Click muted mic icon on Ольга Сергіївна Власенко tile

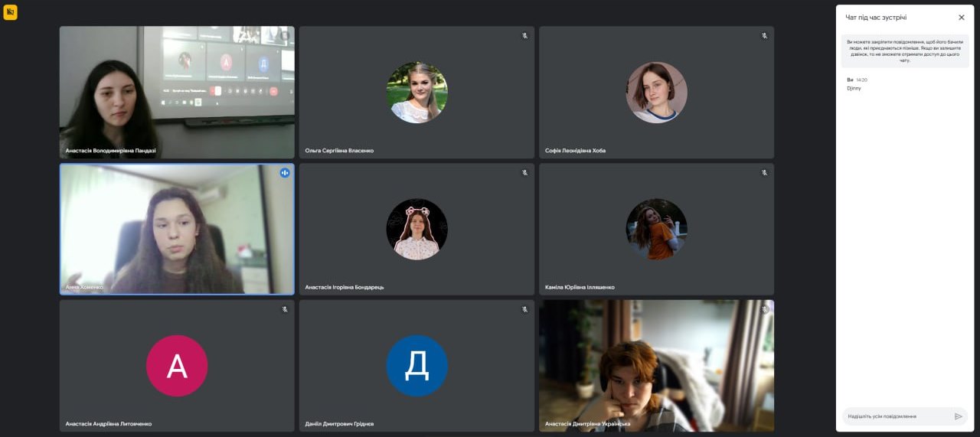pos(524,36)
